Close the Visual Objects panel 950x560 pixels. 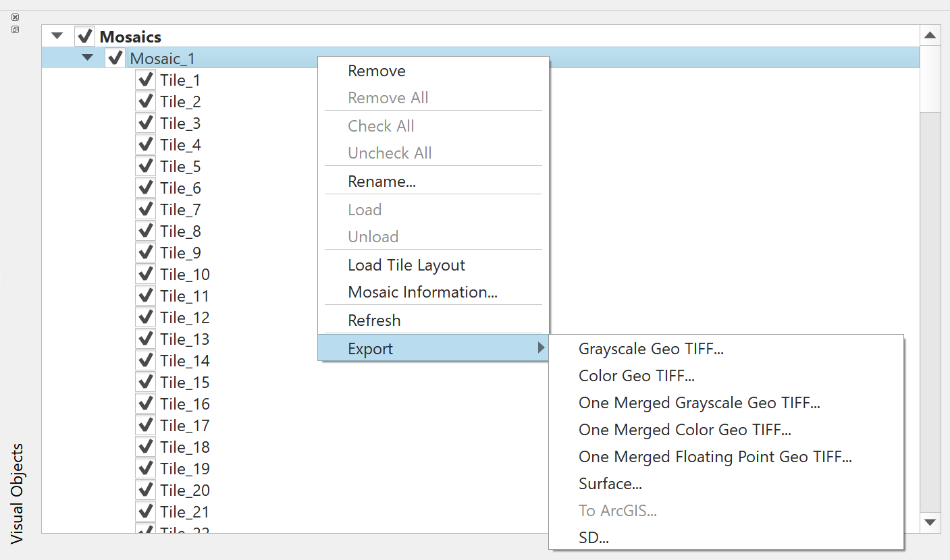click(x=15, y=17)
